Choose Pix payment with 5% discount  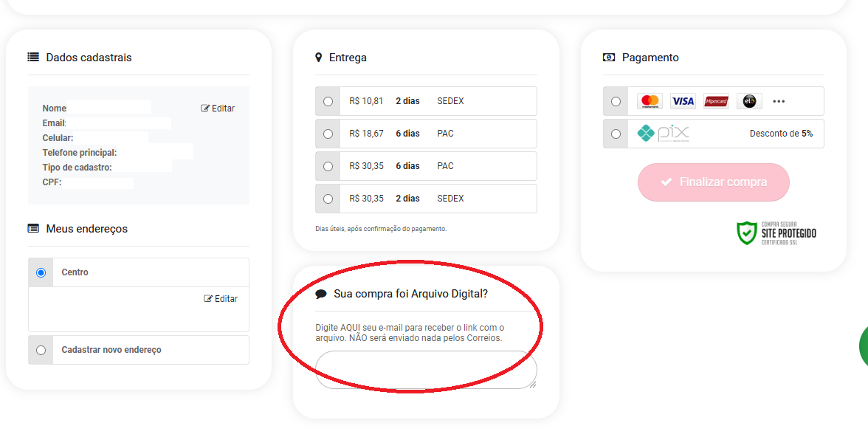click(616, 134)
